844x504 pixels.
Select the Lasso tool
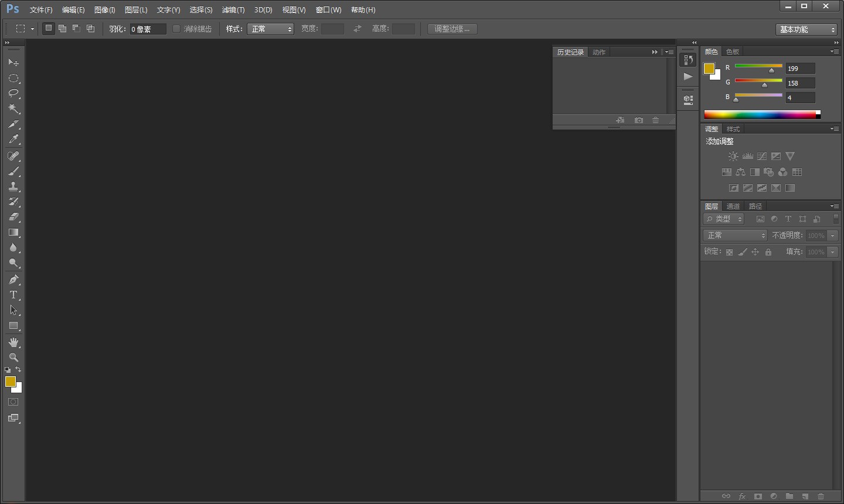[13, 93]
